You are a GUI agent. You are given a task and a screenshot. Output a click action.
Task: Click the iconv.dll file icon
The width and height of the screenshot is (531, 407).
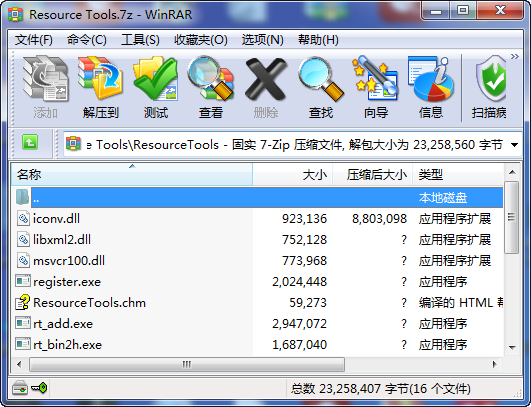pos(23,219)
